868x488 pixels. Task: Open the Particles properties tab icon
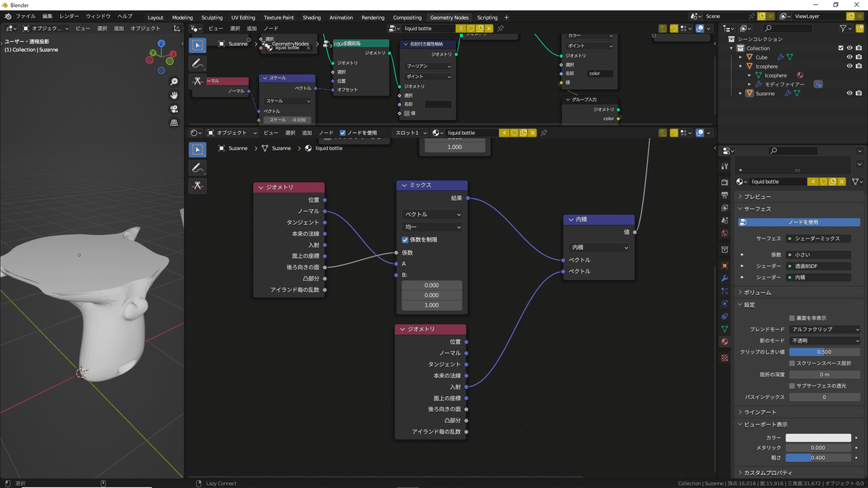click(725, 291)
